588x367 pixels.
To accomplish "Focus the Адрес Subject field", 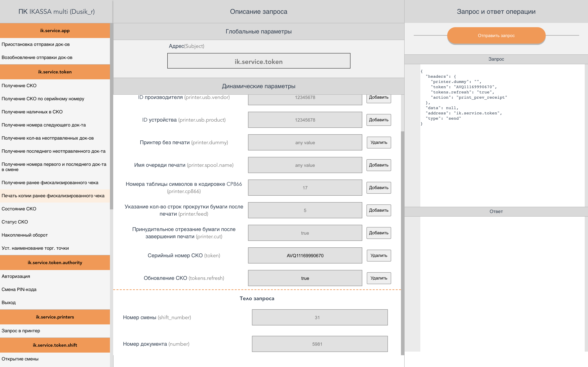I will (259, 61).
